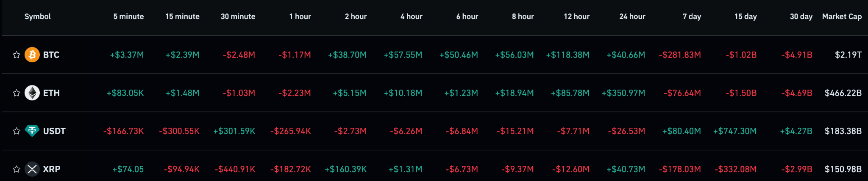Viewport: 868px width, 181px height.
Task: Sort by the 24 hour column header
Action: coord(632,16)
